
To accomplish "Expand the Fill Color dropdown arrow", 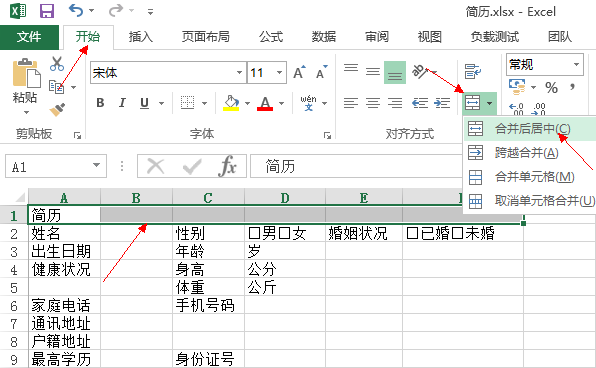I will pos(247,103).
